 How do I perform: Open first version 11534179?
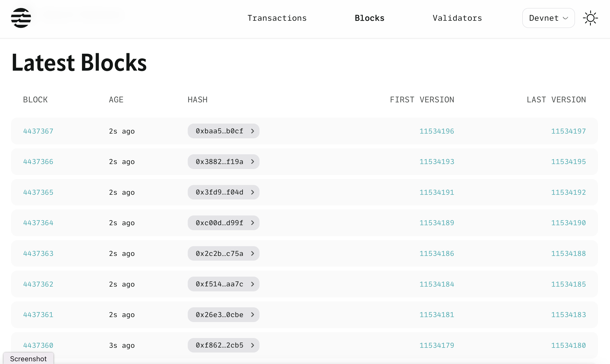(436, 345)
